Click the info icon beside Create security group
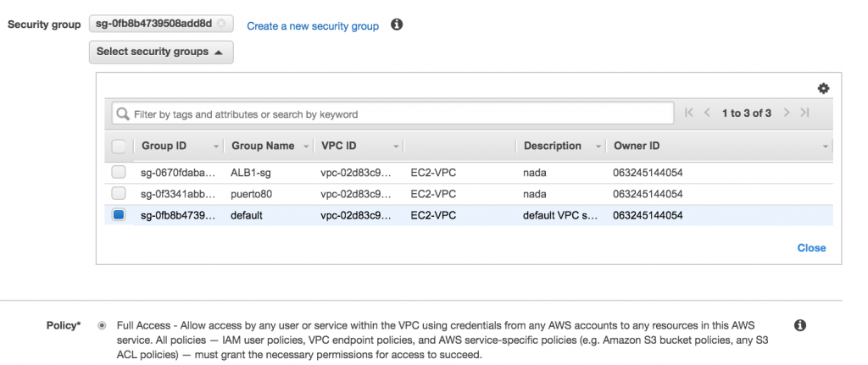 [x=396, y=25]
